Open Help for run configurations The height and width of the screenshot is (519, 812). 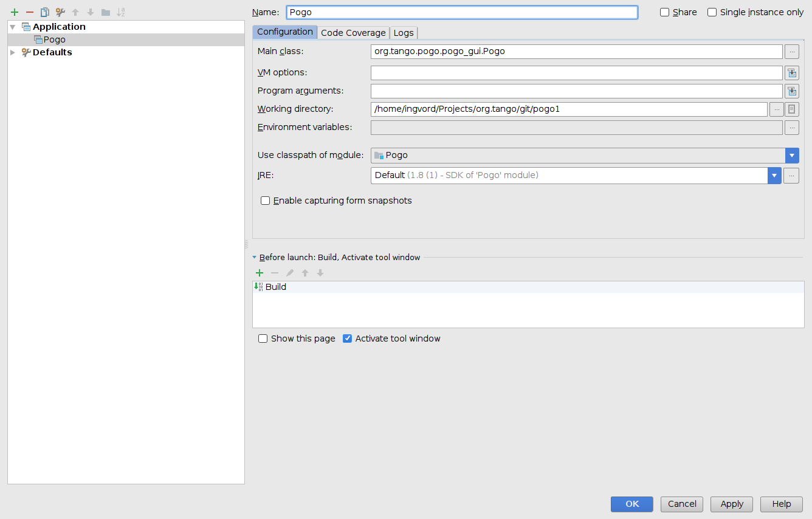pyautogui.click(x=782, y=504)
